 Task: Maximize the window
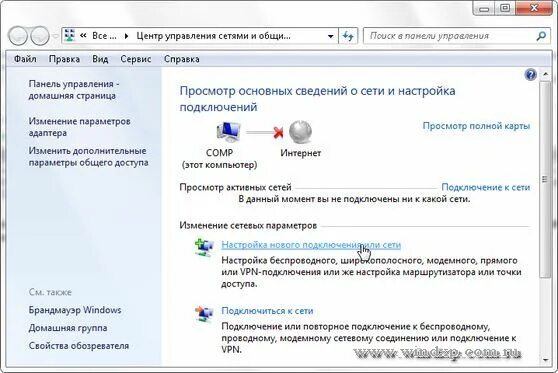pyautogui.click(x=505, y=8)
